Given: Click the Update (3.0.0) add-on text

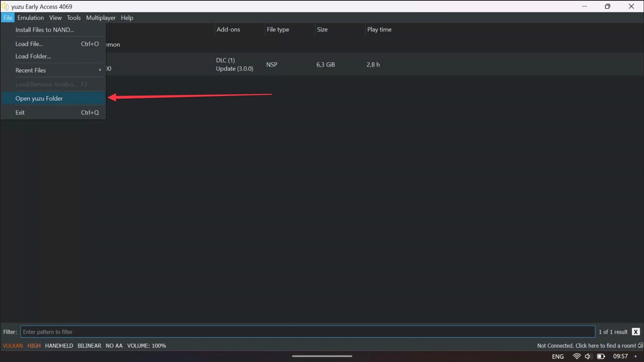Looking at the screenshot, I should pyautogui.click(x=235, y=69).
